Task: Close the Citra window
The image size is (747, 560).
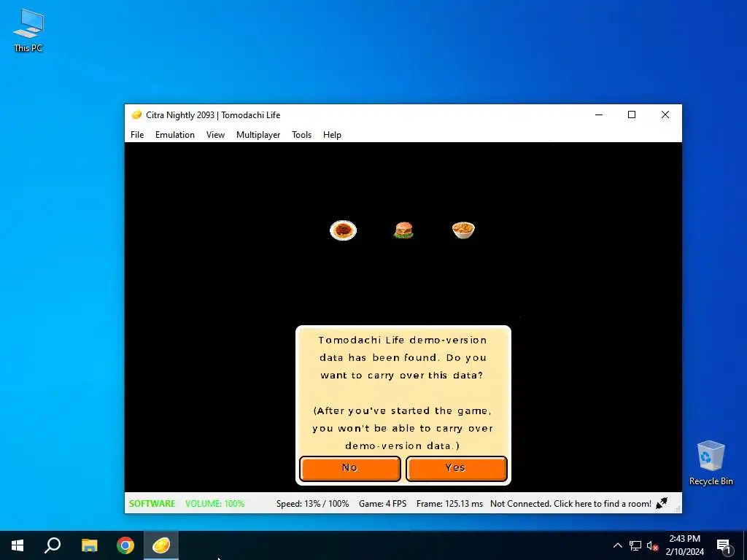Action: click(665, 114)
